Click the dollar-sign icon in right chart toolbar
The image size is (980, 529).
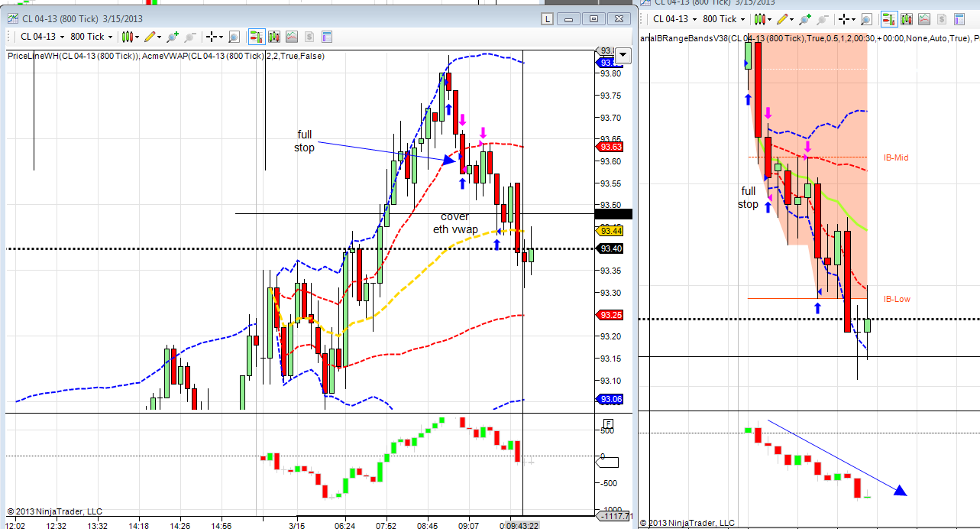point(941,19)
